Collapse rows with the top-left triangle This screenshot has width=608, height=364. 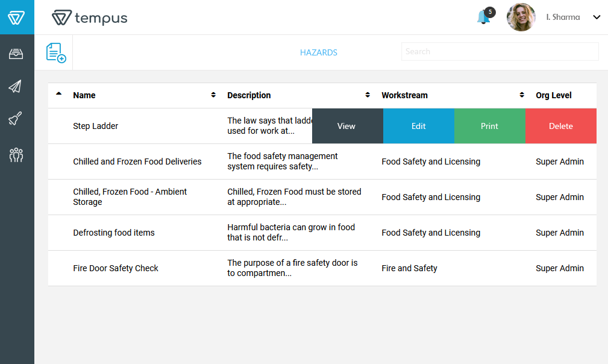(58, 93)
